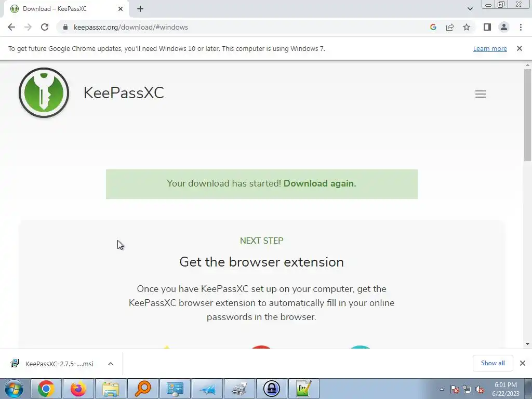
Task: Click the Download again link
Action: click(x=320, y=183)
